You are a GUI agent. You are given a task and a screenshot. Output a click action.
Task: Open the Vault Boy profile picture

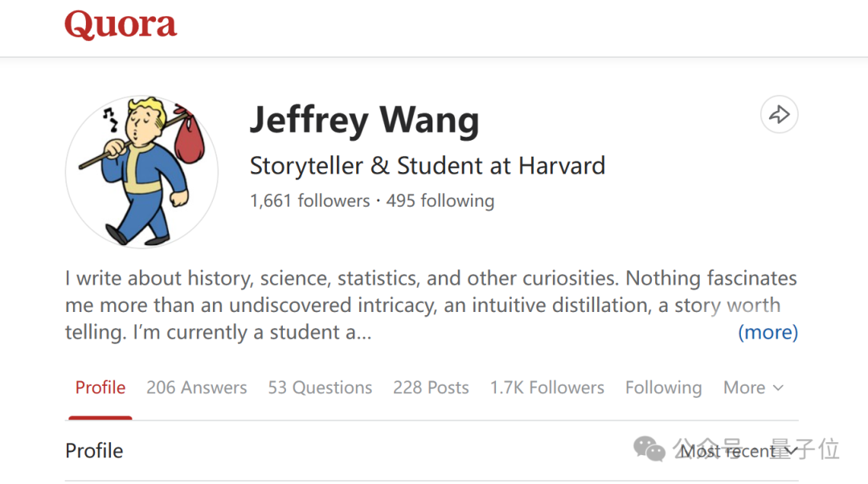[141, 172]
